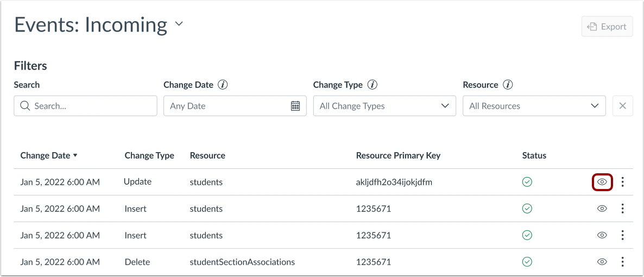Click the Any Date input field

point(228,106)
